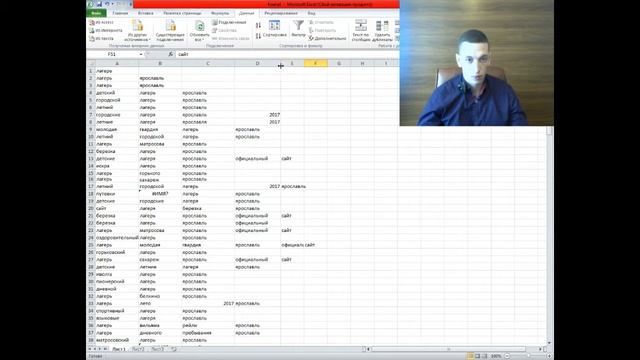Jump to last sheet with navigation arrow
Image resolution: width=640 pixels, height=360 pixels.
coord(105,349)
